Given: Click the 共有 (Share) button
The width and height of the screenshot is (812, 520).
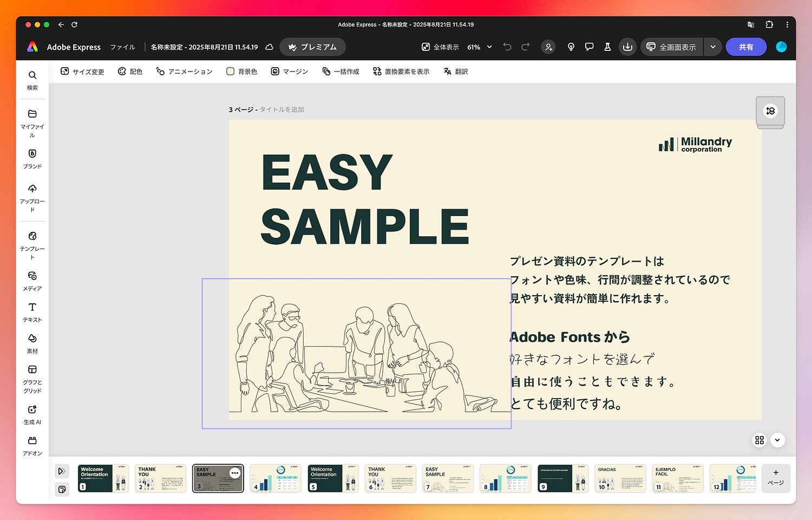Looking at the screenshot, I should 746,47.
